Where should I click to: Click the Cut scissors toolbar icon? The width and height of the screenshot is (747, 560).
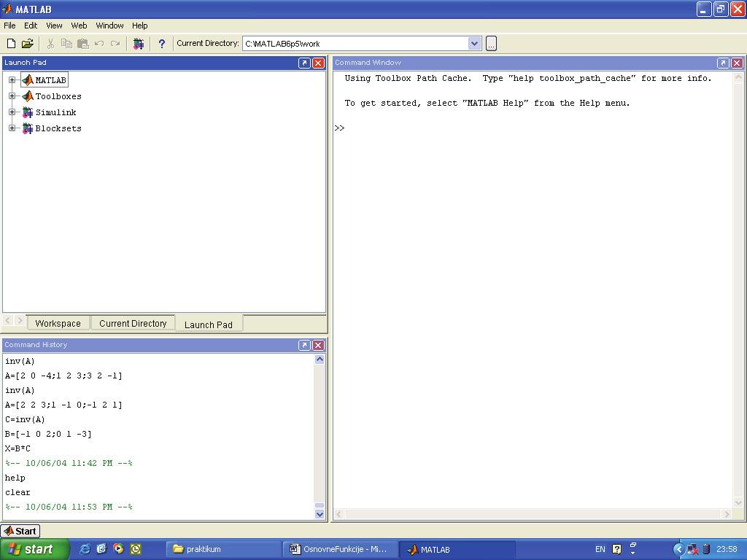tap(50, 44)
